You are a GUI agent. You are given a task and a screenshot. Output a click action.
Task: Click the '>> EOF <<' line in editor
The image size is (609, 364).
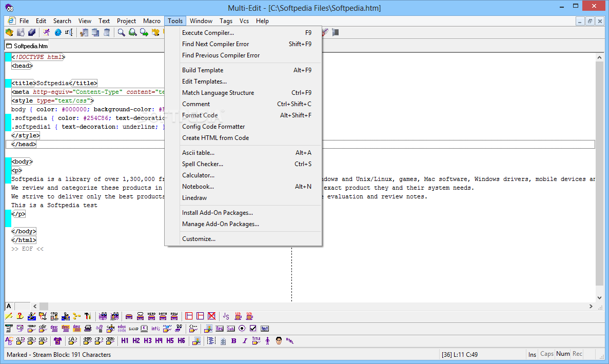tap(27, 249)
